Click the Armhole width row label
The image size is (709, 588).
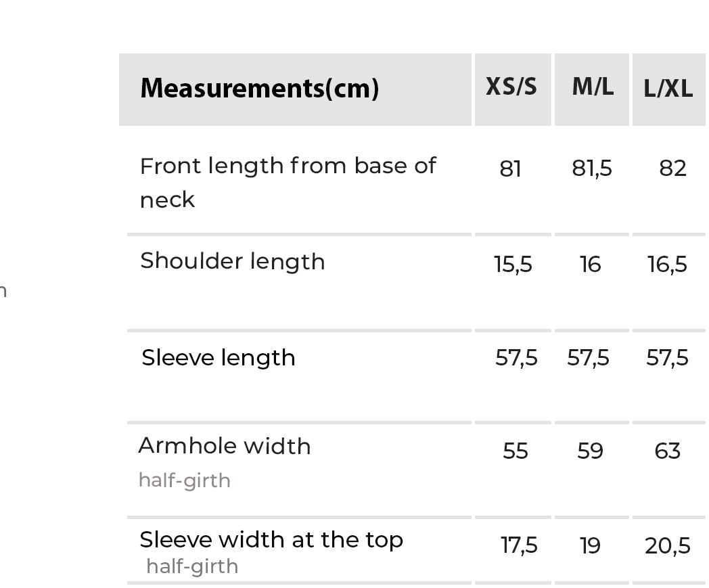coord(225,447)
